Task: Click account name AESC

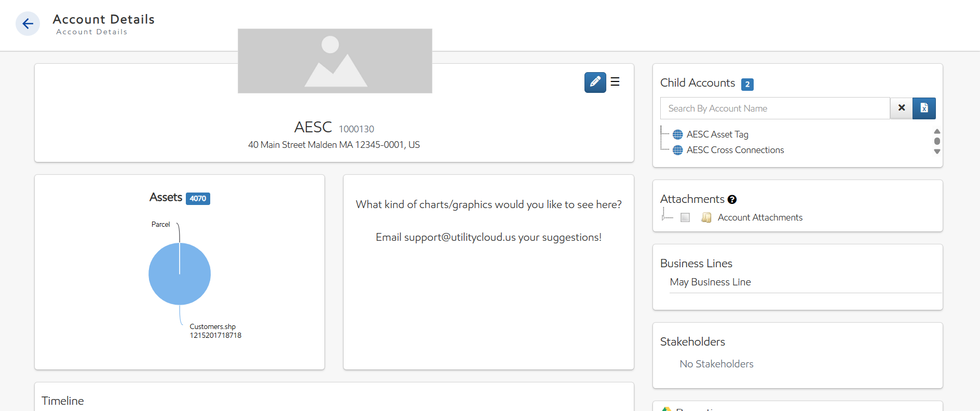Action: pos(313,127)
